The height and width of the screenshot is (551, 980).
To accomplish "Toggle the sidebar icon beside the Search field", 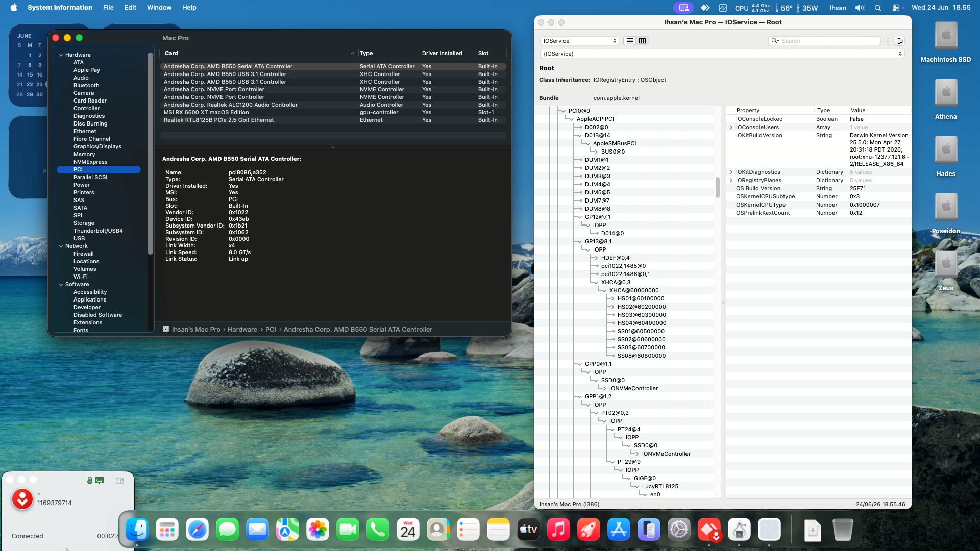I will [x=900, y=41].
